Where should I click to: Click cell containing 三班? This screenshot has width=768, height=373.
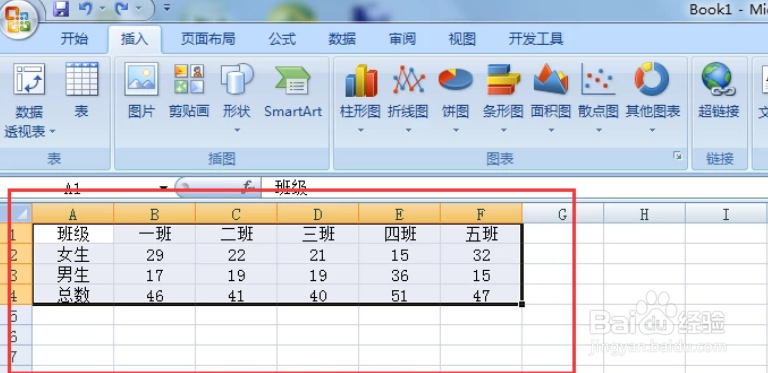pyautogui.click(x=318, y=234)
